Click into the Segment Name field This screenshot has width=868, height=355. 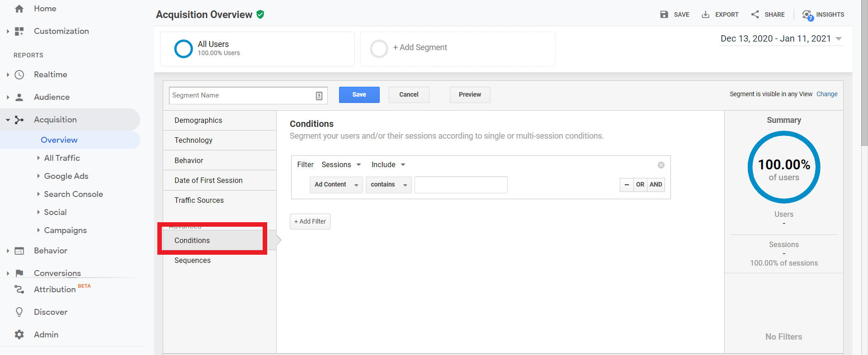pyautogui.click(x=248, y=95)
